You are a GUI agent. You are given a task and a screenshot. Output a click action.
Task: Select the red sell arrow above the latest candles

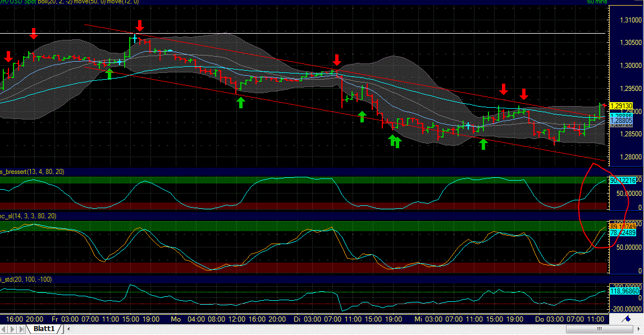tap(523, 92)
